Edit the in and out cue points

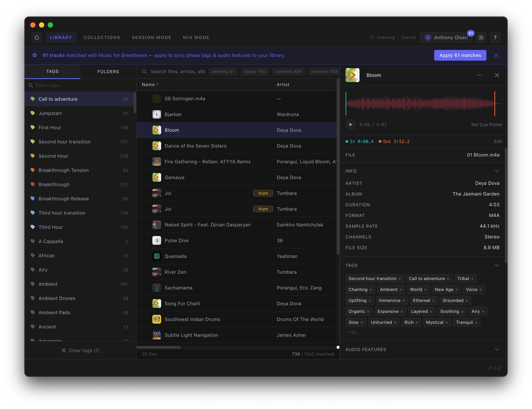[498, 141]
